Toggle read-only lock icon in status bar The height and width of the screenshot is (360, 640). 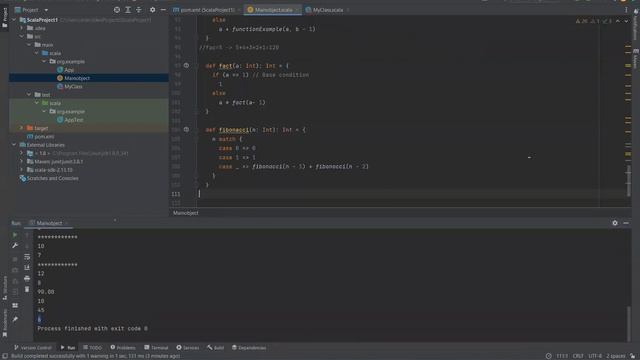pyautogui.click(x=632, y=356)
